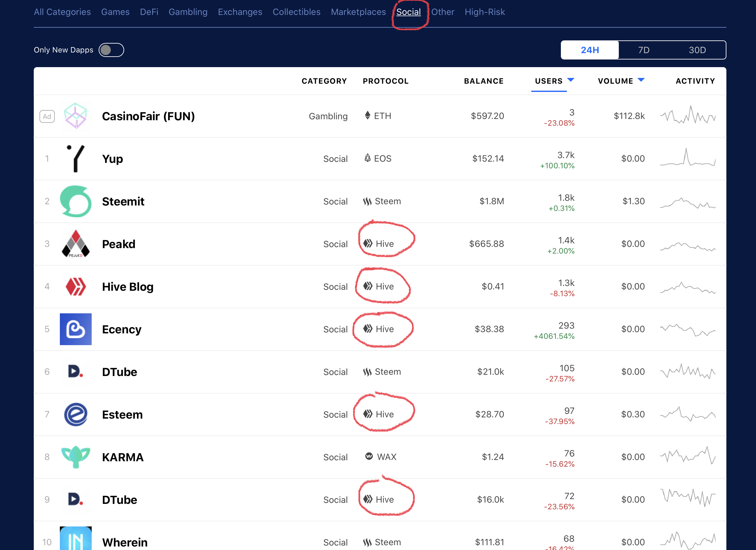Switch to the Gambling category

pyautogui.click(x=188, y=12)
